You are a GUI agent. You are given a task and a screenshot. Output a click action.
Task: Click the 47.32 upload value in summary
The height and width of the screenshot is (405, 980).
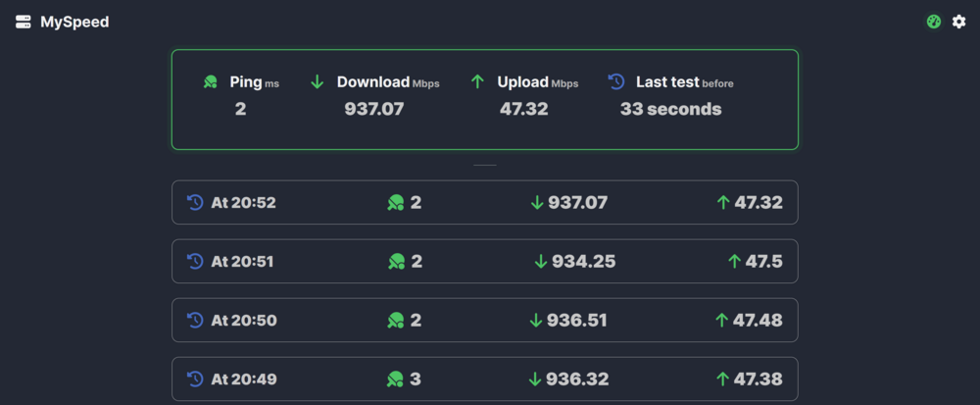click(x=523, y=109)
